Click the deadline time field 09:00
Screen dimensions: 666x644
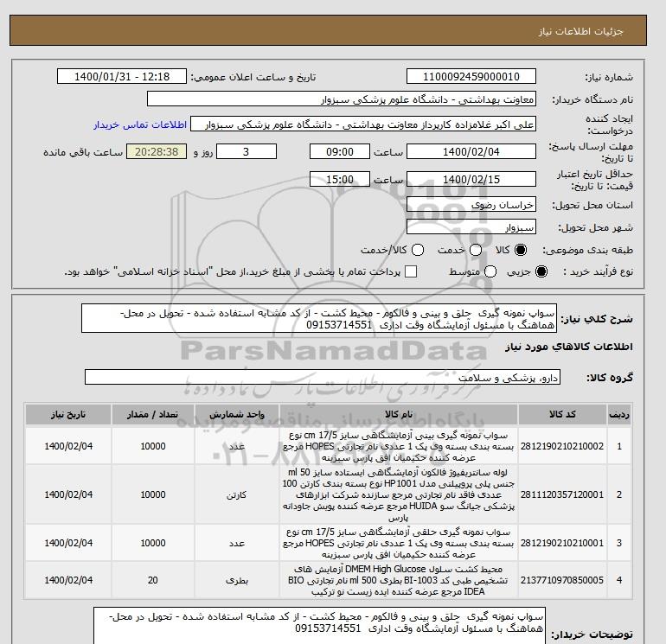(340, 151)
